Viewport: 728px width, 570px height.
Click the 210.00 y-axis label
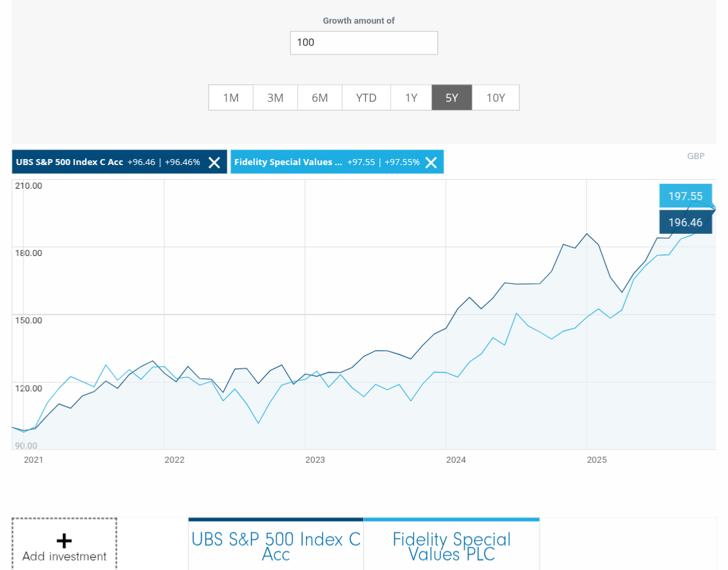(x=28, y=186)
